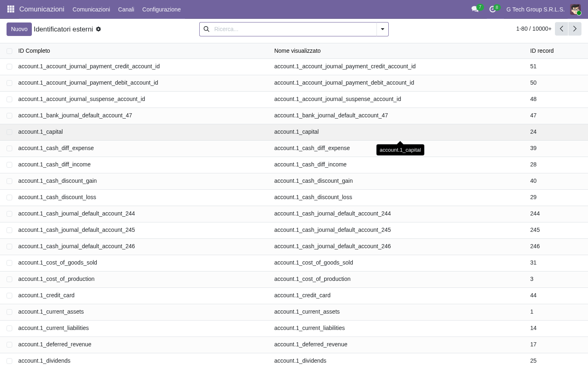Screen dimensions: 588x368
Task: Check the account.1_dividends row checkbox
Action: [9, 361]
